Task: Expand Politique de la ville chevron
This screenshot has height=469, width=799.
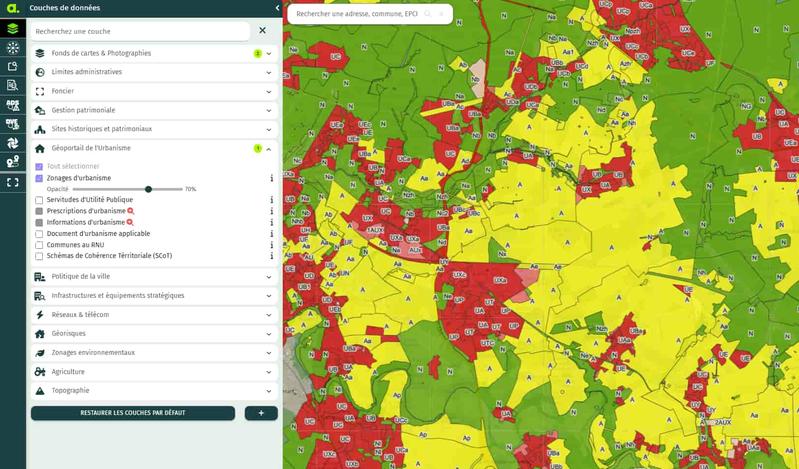Action: 269,277
